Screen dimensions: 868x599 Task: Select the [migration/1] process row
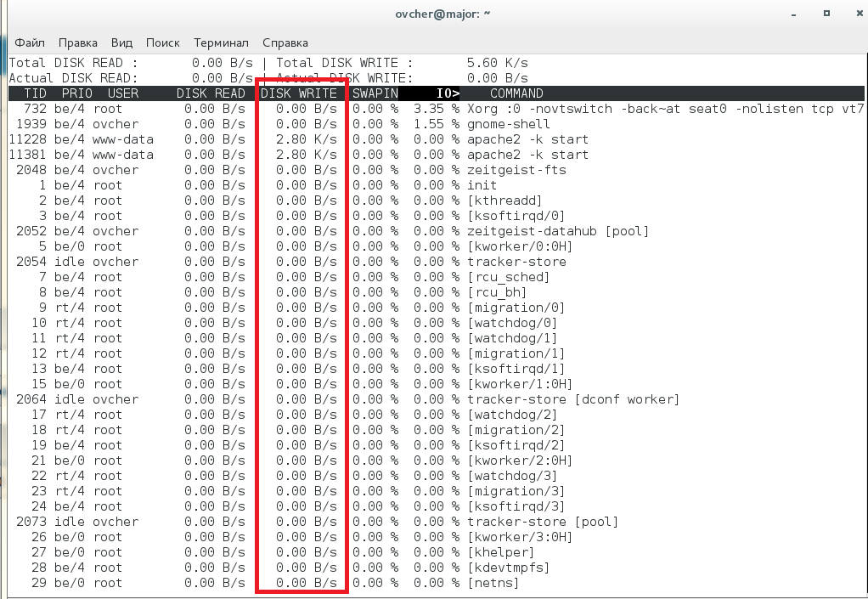pyautogui.click(x=437, y=353)
